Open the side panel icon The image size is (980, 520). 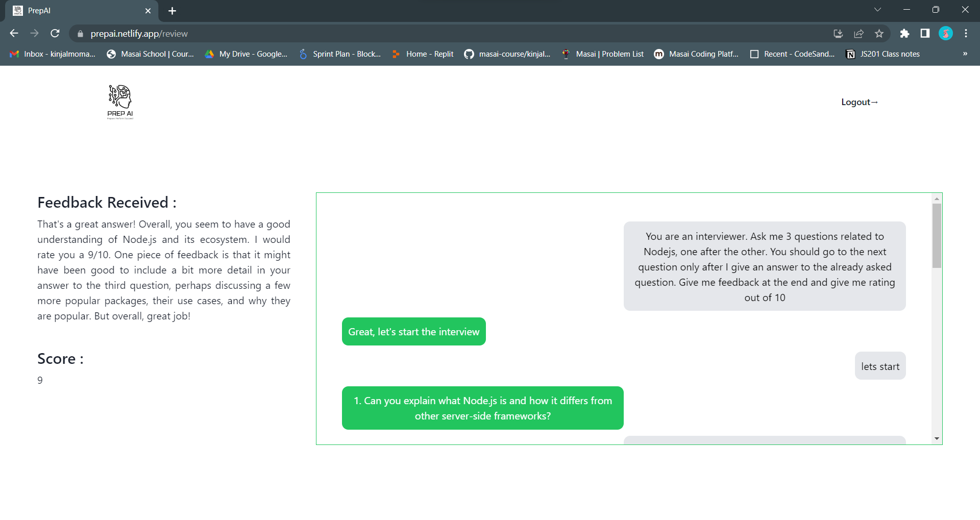click(x=925, y=33)
